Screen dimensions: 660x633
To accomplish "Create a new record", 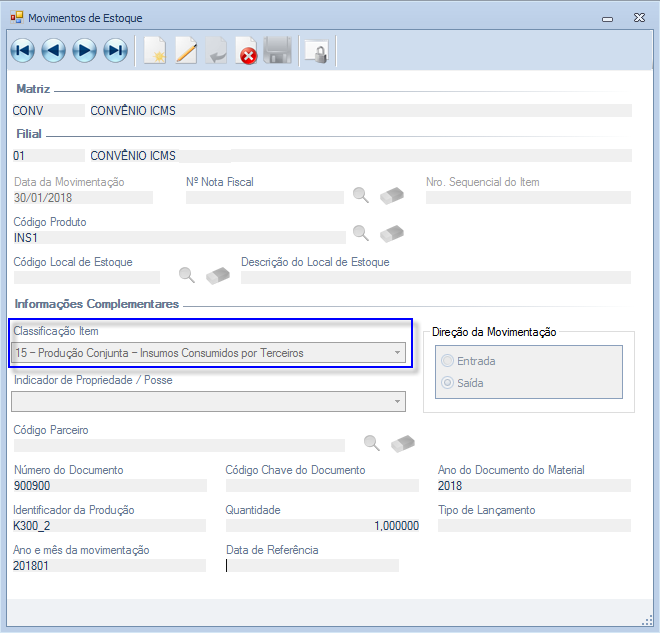I will 155,51.
